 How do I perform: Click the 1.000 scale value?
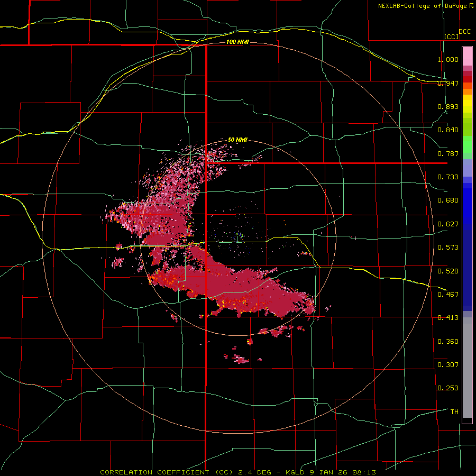448,59
